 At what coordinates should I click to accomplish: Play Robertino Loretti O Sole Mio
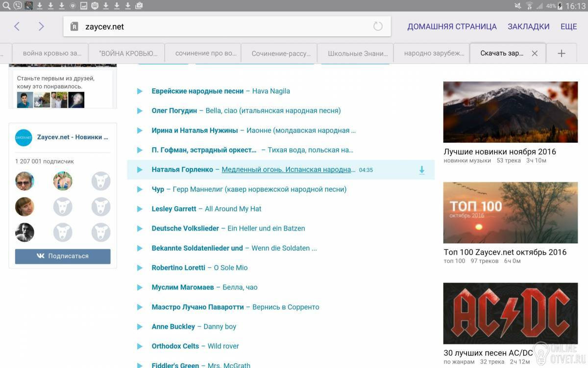click(140, 268)
